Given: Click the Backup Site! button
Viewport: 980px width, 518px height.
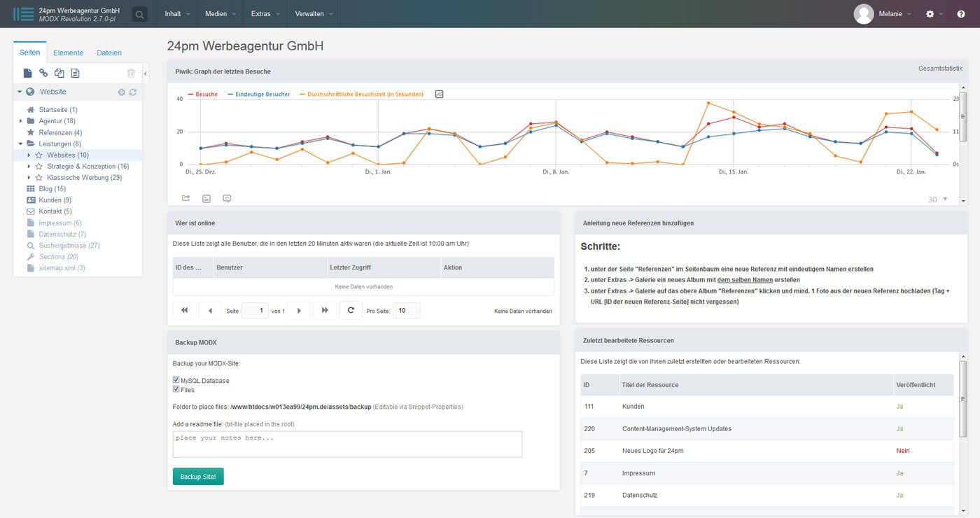Looking at the screenshot, I should pos(198,477).
